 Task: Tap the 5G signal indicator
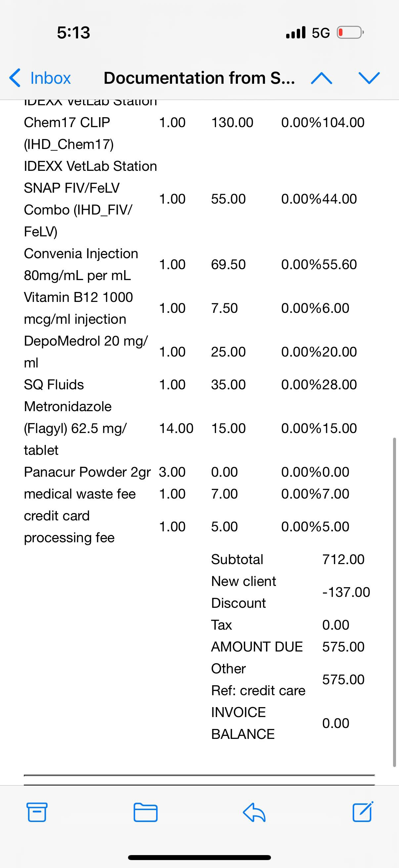(x=321, y=33)
